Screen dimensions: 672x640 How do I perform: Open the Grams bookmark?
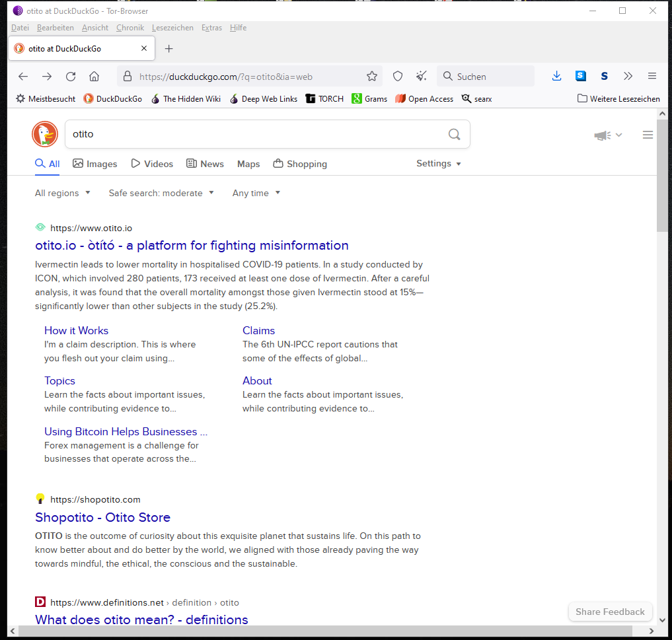pos(369,99)
